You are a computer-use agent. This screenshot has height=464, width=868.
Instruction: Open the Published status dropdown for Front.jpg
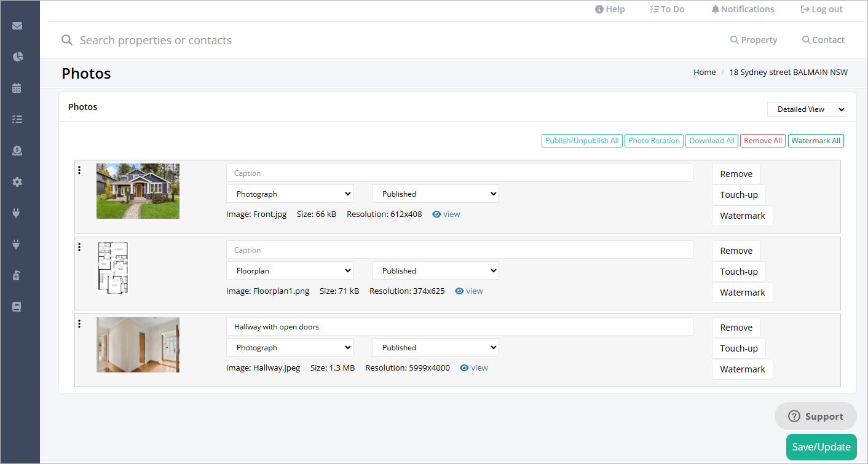point(435,194)
